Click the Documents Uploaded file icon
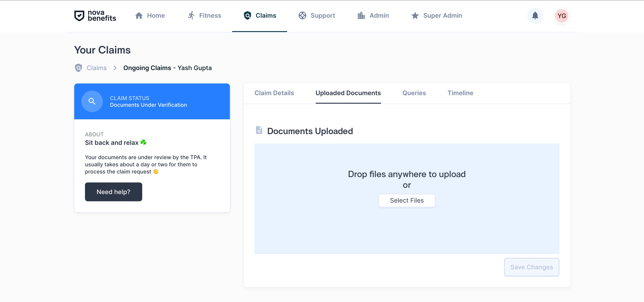Screen dimensions: 644x302 coord(259,130)
